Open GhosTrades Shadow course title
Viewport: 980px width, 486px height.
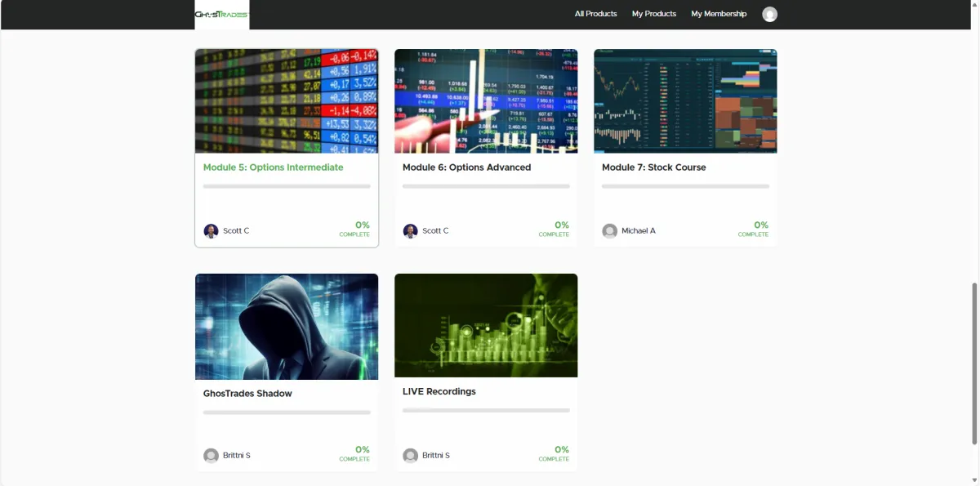(x=247, y=394)
